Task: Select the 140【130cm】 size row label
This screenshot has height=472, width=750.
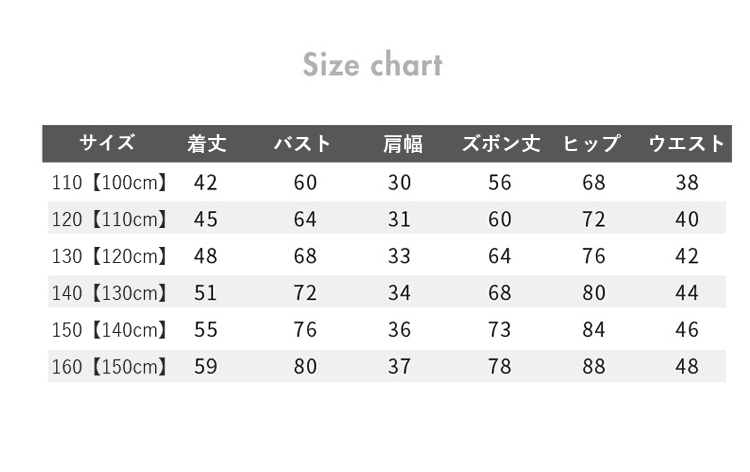Action: [109, 293]
